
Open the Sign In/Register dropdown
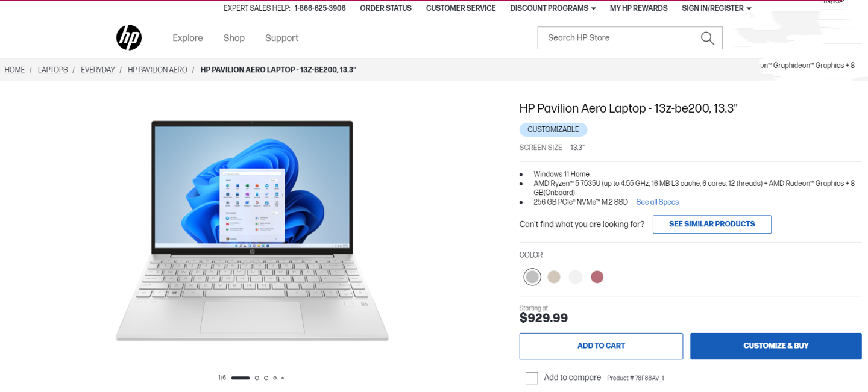pos(716,8)
